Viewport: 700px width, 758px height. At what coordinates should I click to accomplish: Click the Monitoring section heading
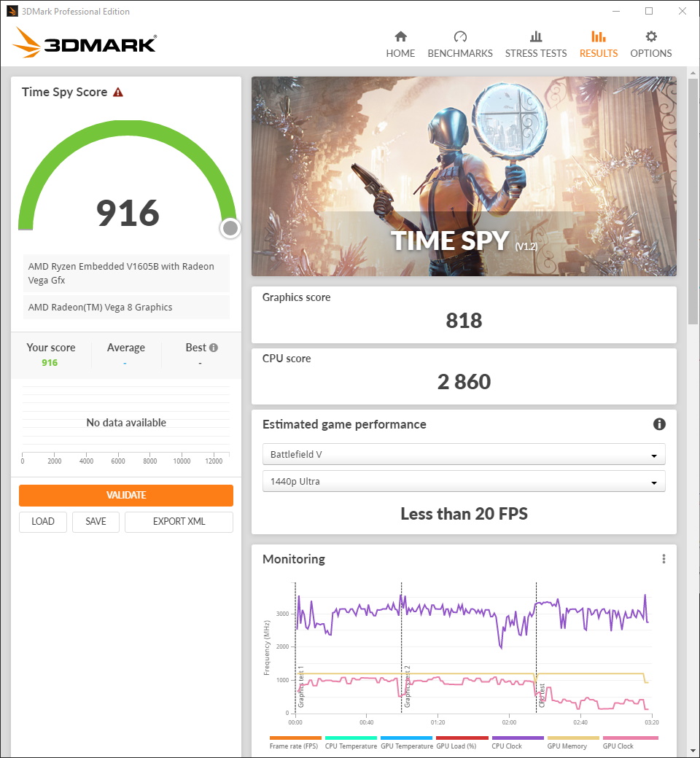tap(294, 559)
